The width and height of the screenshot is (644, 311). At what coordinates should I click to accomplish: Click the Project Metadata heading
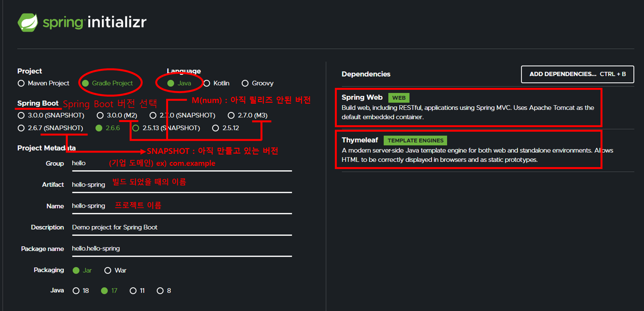[46, 148]
